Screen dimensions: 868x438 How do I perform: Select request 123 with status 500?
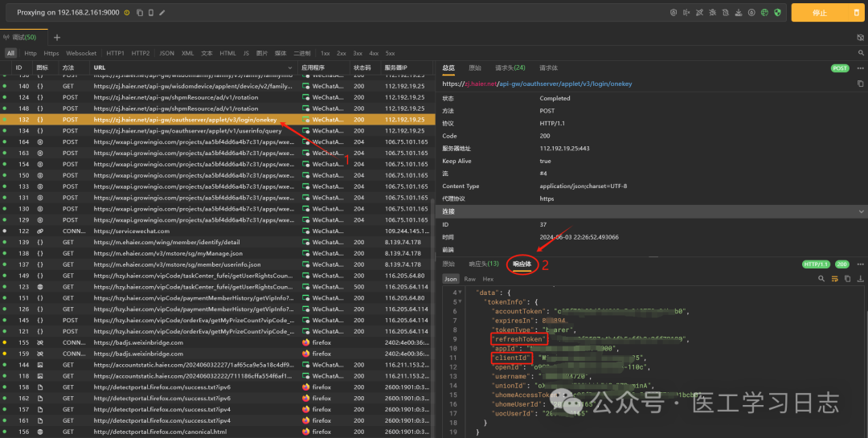tap(217, 287)
